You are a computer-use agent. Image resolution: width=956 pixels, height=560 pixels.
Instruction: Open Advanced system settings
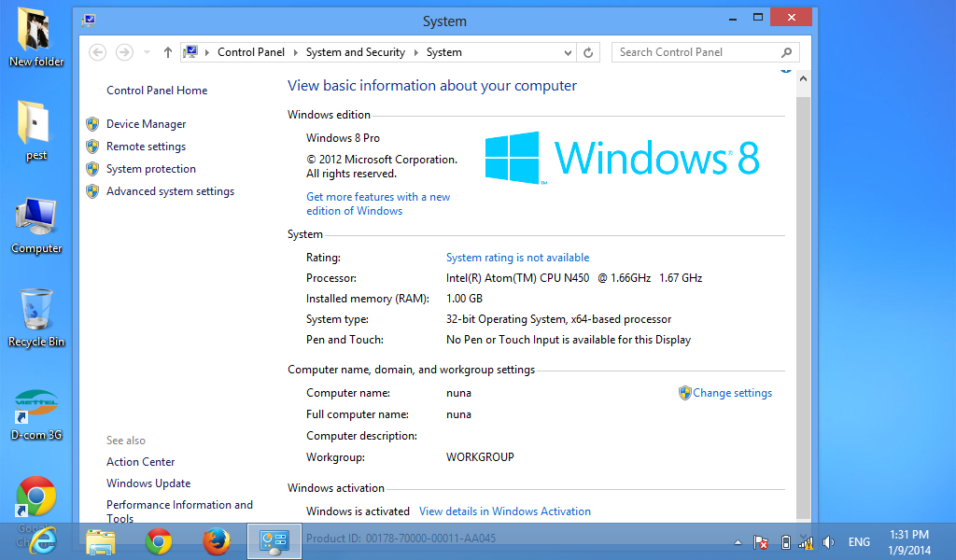[170, 191]
